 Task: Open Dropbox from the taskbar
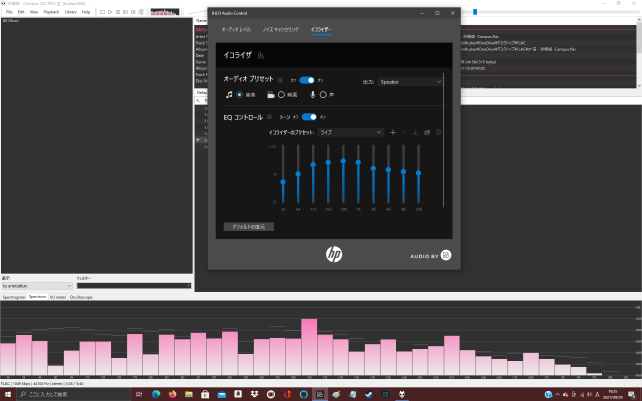click(x=254, y=394)
